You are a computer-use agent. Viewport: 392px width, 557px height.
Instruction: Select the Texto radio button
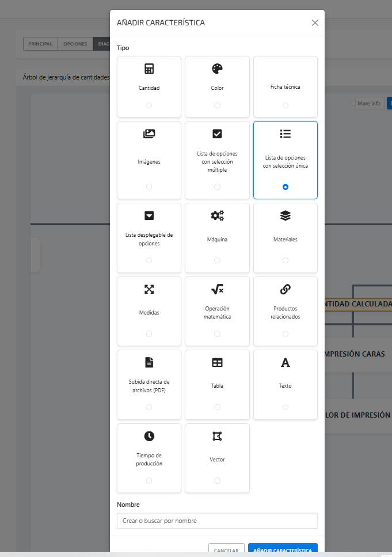tap(286, 407)
